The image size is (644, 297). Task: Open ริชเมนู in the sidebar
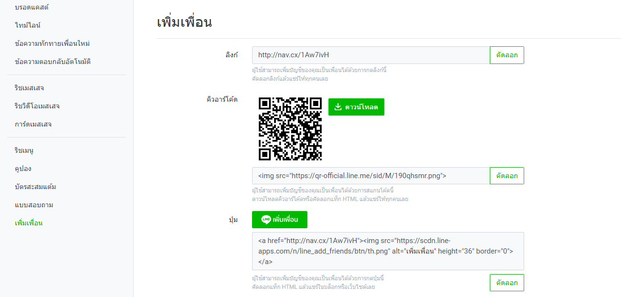(x=24, y=150)
